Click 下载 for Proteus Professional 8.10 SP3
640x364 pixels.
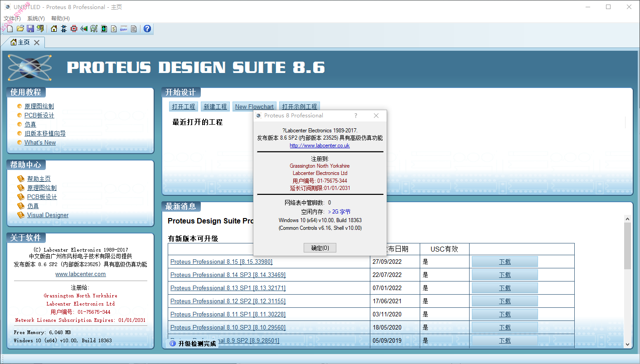504,327
